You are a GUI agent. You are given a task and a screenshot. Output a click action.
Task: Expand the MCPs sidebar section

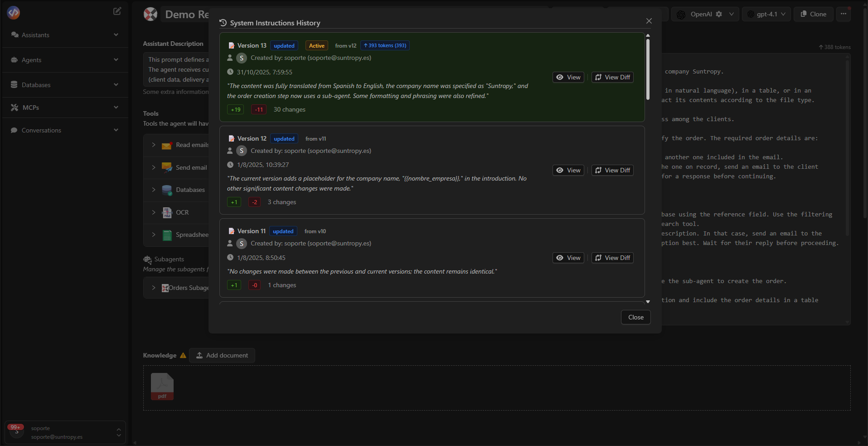click(65, 108)
